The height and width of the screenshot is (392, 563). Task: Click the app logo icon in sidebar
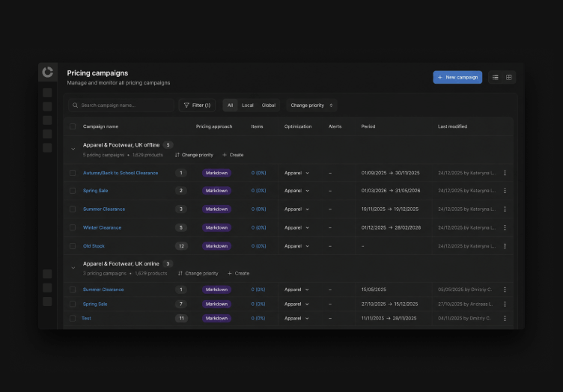point(47,72)
